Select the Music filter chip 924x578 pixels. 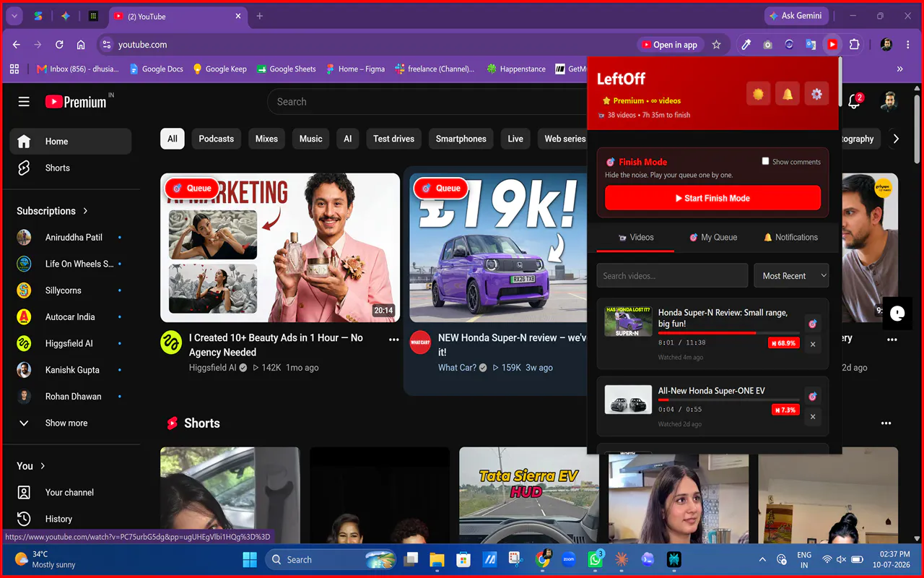311,139
